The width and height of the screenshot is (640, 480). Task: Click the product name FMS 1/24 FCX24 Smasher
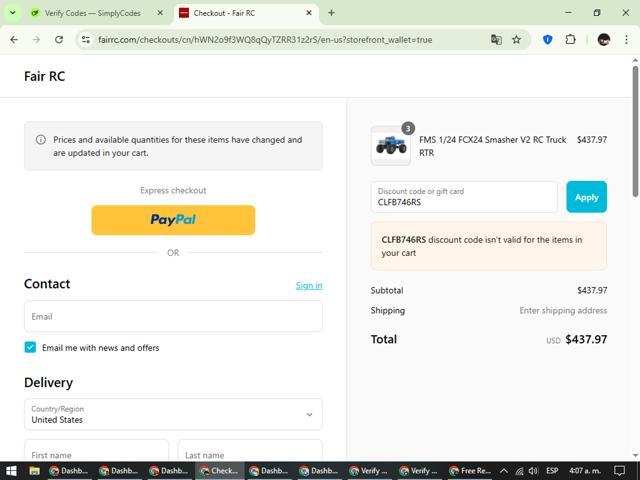(x=493, y=146)
